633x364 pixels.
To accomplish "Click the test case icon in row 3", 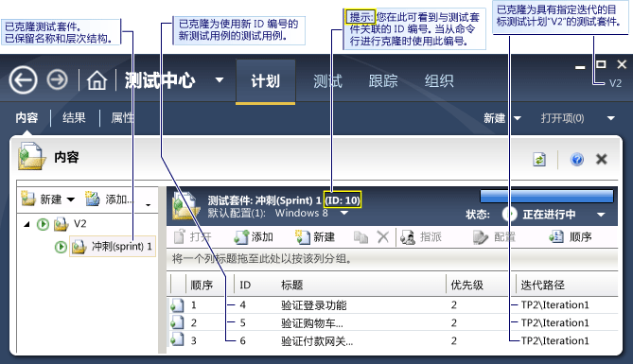I will pyautogui.click(x=177, y=339).
